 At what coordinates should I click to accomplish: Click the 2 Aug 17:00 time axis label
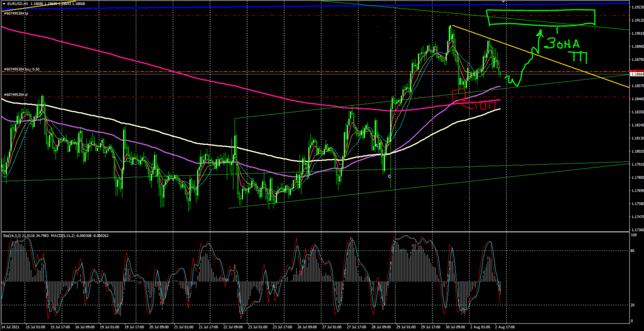[505, 327]
